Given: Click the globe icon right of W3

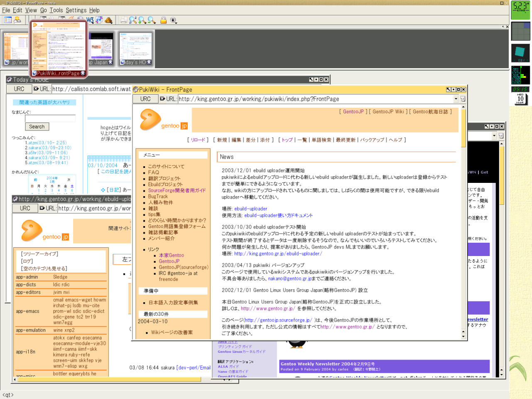Looking at the screenshot, I should [99, 20].
